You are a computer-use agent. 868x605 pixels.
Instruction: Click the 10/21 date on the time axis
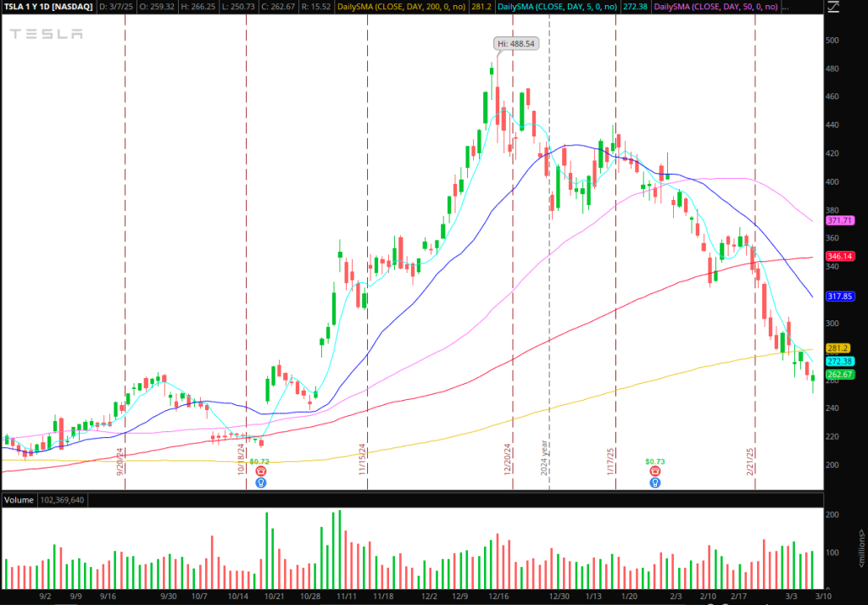pyautogui.click(x=274, y=597)
